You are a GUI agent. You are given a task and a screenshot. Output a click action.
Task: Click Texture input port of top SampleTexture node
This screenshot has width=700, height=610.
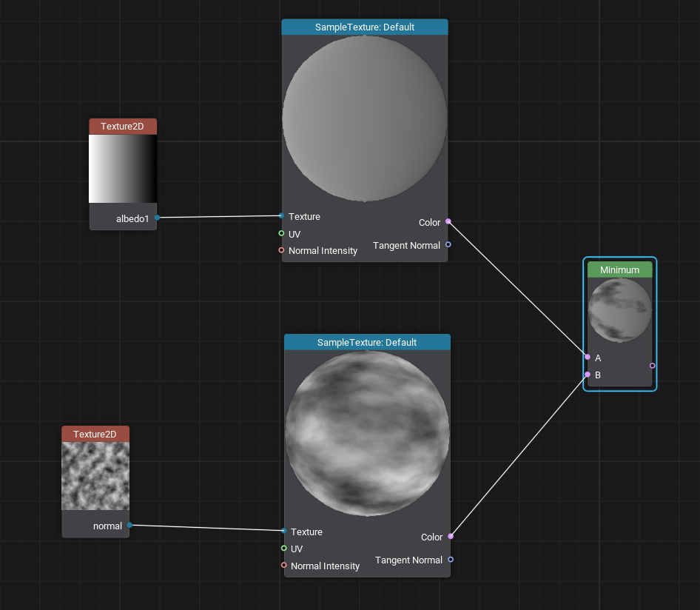281,215
